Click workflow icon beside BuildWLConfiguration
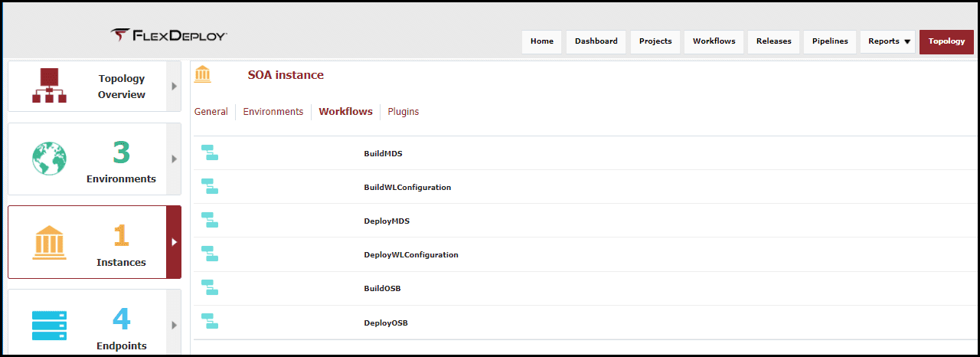Viewport: 980px width, 357px height. coord(210,186)
